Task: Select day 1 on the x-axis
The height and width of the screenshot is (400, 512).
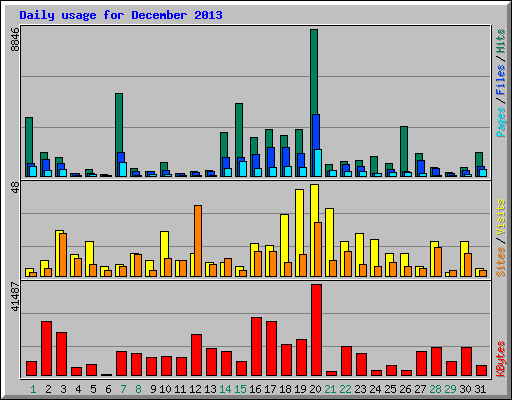Action: 33,389
